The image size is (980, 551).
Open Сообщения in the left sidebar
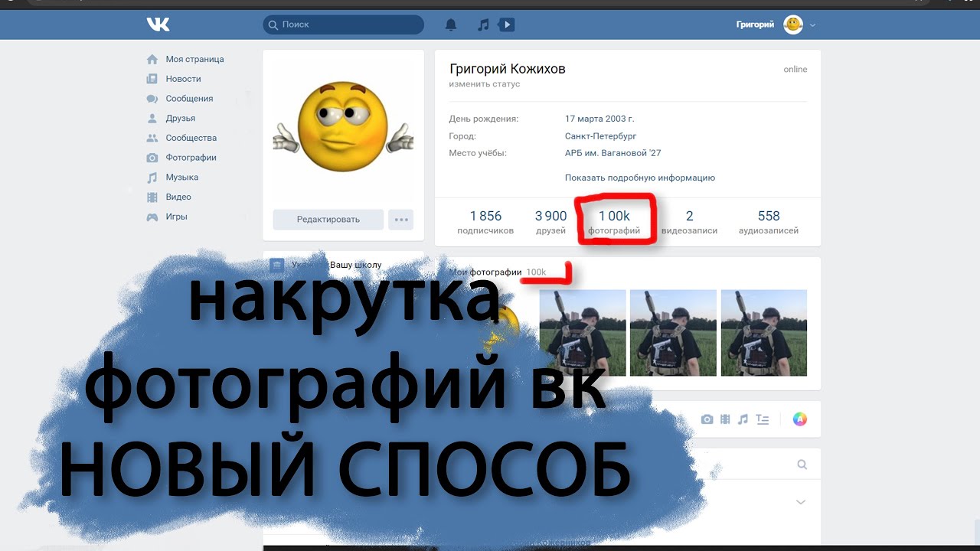tap(189, 99)
